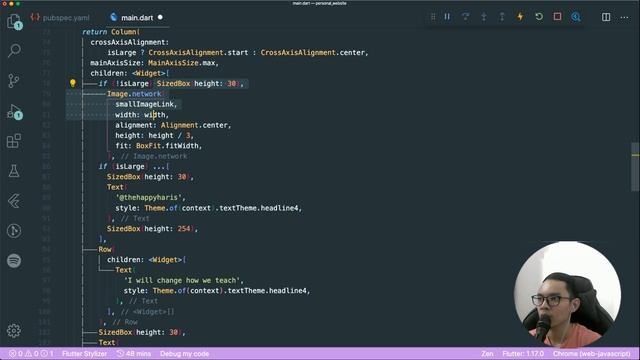Open the Explorer view in the activity bar
This screenshot has height=360, width=640.
pos(14,21)
